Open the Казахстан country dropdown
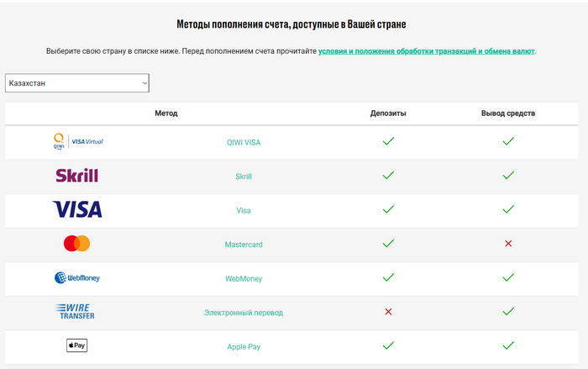588x369 pixels. (x=77, y=82)
